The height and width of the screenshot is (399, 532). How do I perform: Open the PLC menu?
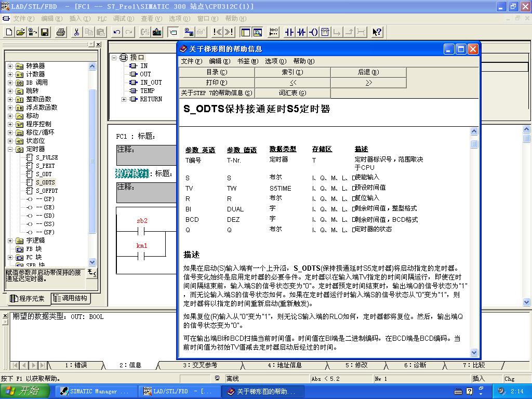pos(102,19)
